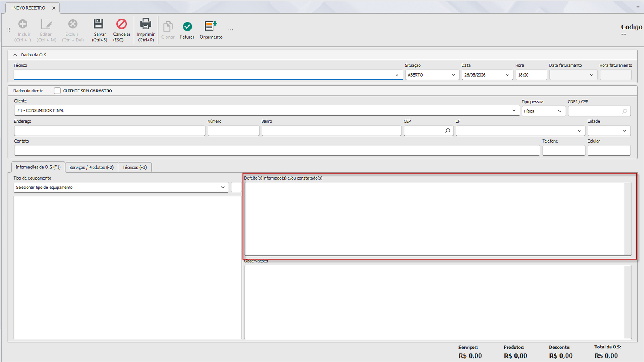This screenshot has width=644, height=362.
Task: Open the toolbar overflow ellipsis menu
Action: [x=231, y=30]
